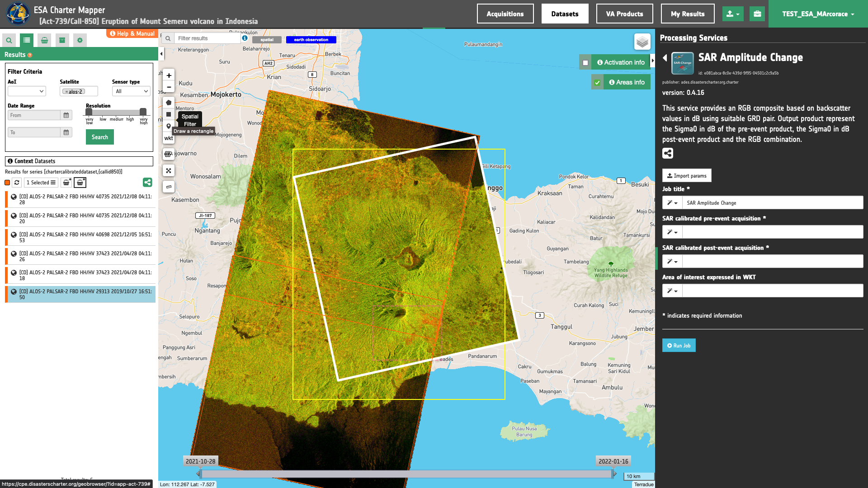Click the info icon next to Filter results
Viewport: 868px width, 488px height.
click(245, 38)
